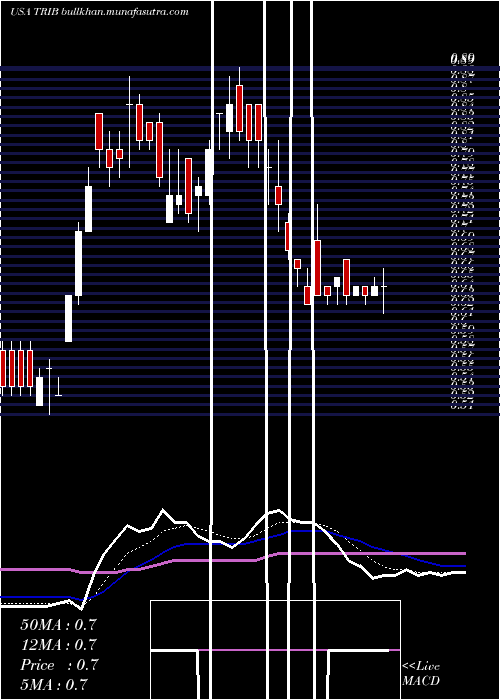Image resolution: width=500 pixels, height=700 pixels.
Task: Select the highest red candle near the peak
Action: [x=240, y=108]
